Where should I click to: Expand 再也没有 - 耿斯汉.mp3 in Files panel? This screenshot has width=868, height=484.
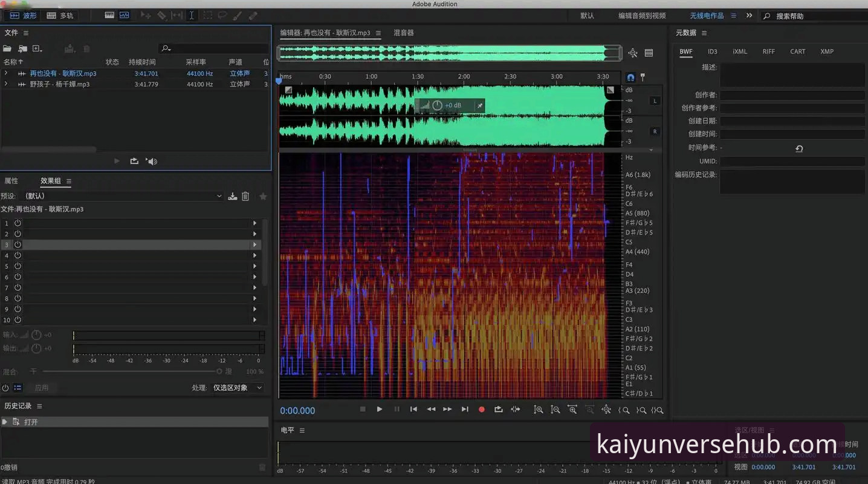point(7,73)
